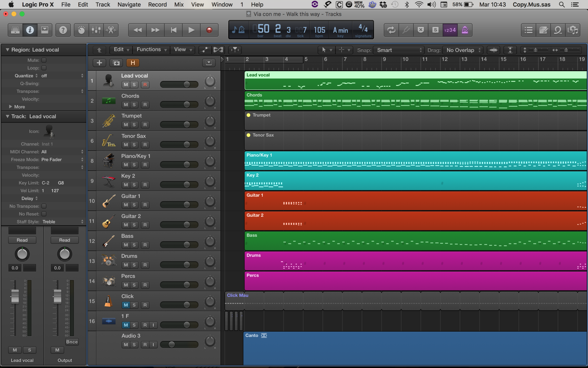Open the Toolbar inbox icon
The image size is (588, 368).
45,30
